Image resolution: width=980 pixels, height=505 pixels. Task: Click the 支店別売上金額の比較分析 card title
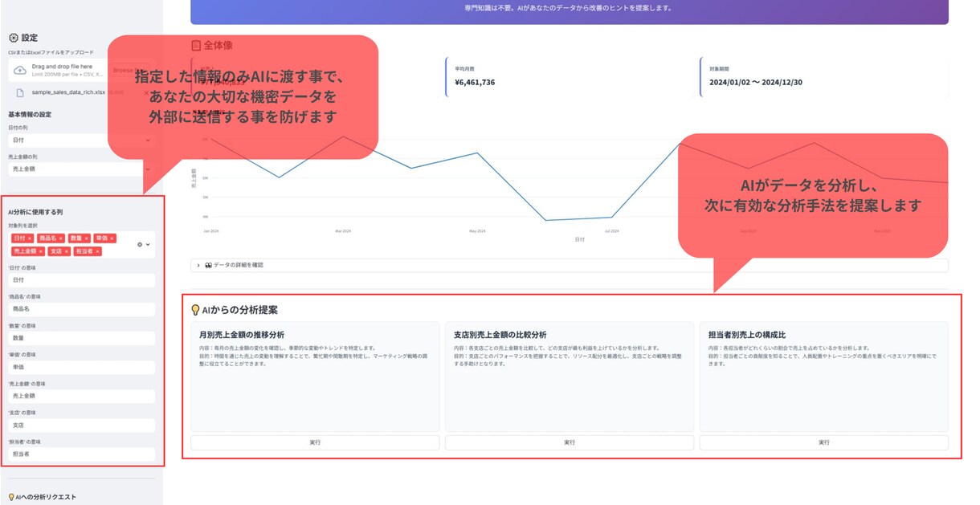500,334
